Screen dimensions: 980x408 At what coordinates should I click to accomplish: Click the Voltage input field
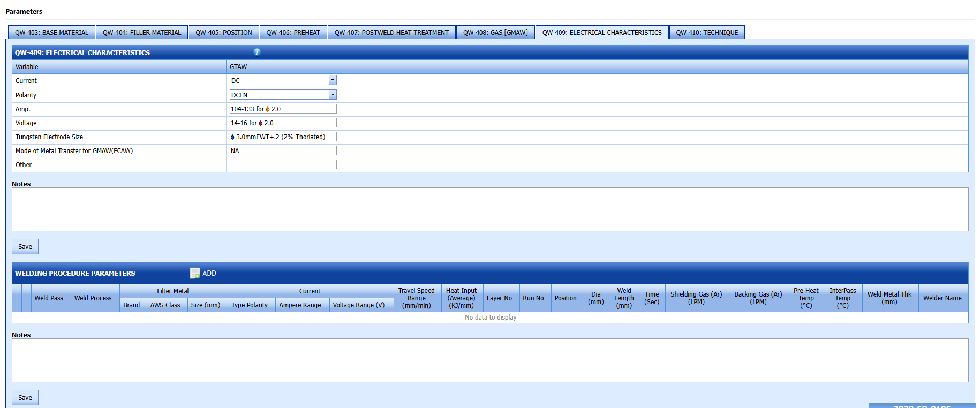pyautogui.click(x=283, y=123)
